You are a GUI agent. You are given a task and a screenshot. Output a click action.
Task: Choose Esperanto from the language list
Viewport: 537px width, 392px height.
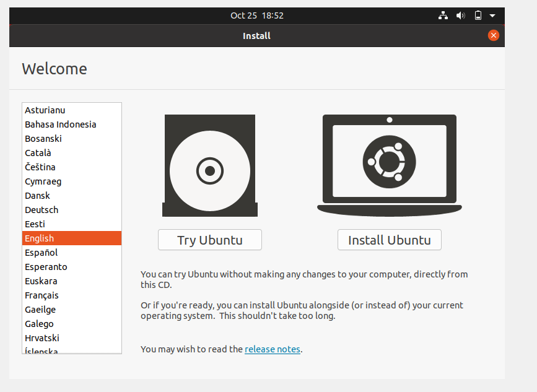coord(46,267)
